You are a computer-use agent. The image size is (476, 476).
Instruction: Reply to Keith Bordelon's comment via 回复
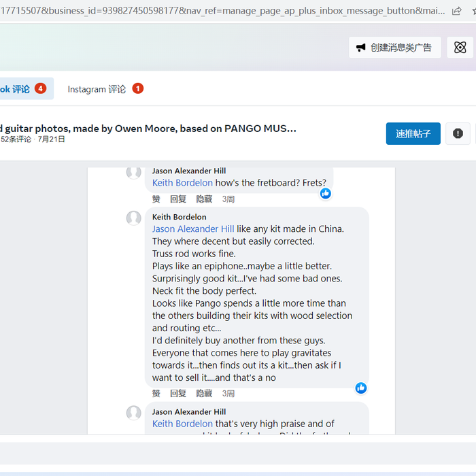[178, 394]
